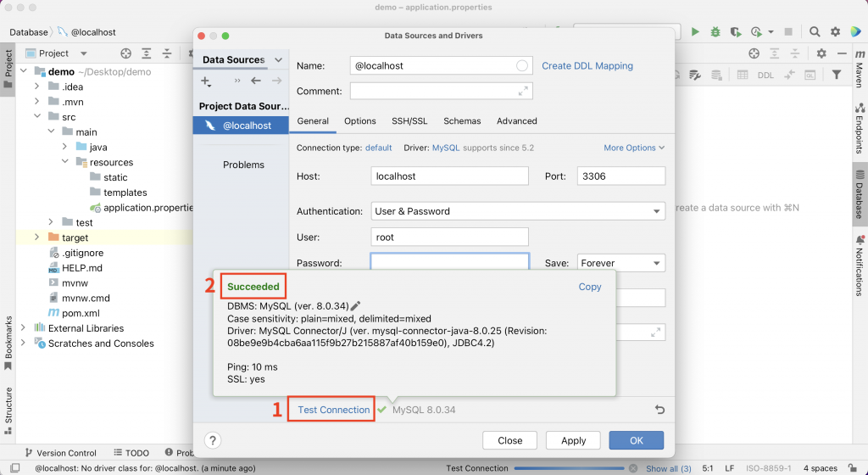Focus the User input field
Screen dimensions: 868x475
tap(449, 237)
